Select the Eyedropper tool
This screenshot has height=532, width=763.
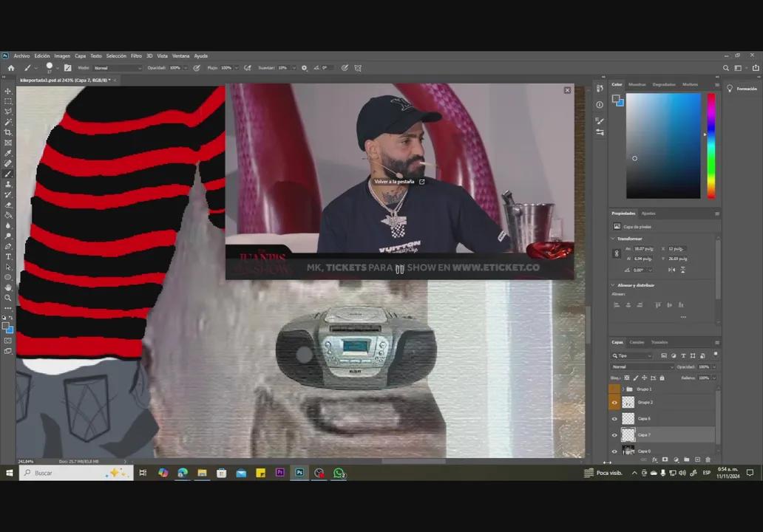point(8,153)
